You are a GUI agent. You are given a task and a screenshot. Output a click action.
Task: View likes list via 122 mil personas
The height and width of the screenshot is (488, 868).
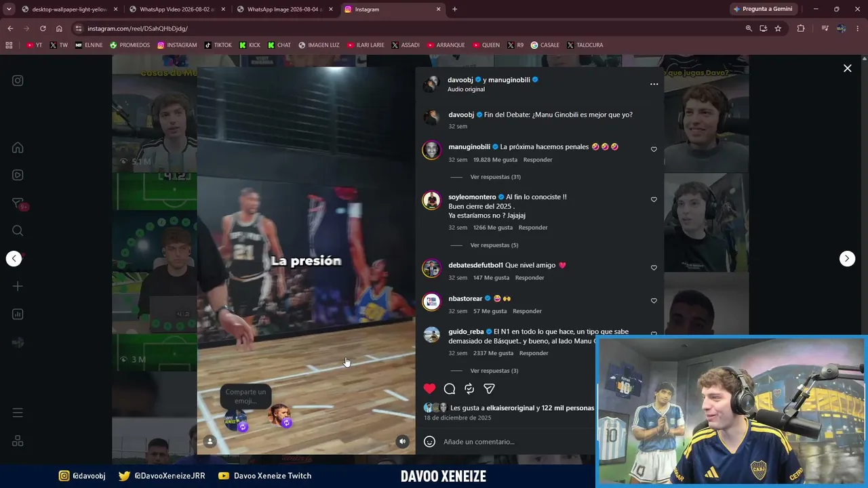tap(568, 408)
